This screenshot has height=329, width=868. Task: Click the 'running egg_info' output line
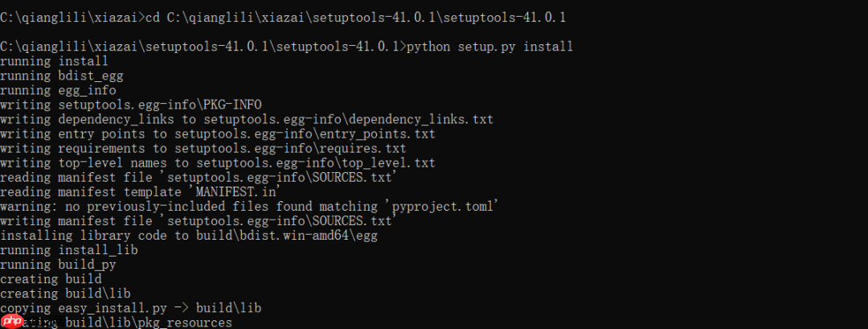click(x=58, y=90)
